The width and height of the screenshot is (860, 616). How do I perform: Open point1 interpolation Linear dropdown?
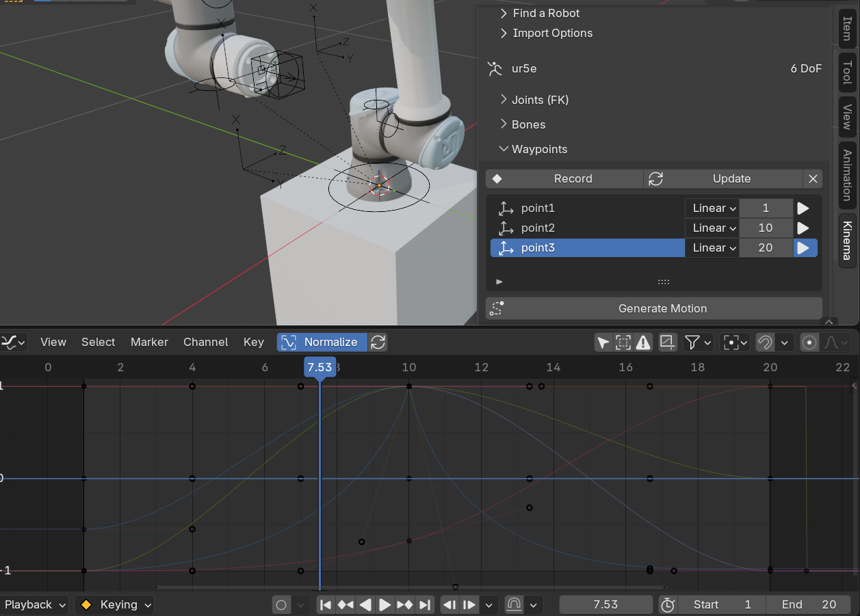tap(712, 208)
